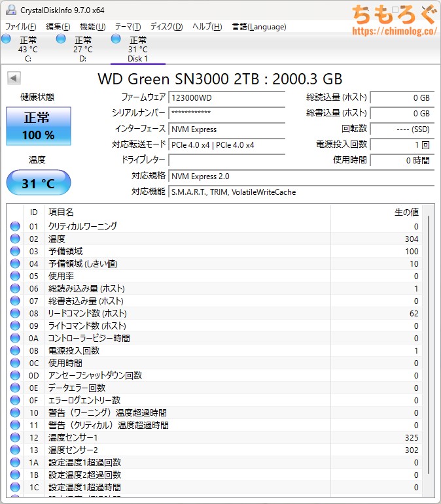Click the 回転数 value ---- (SSD)

[402, 129]
